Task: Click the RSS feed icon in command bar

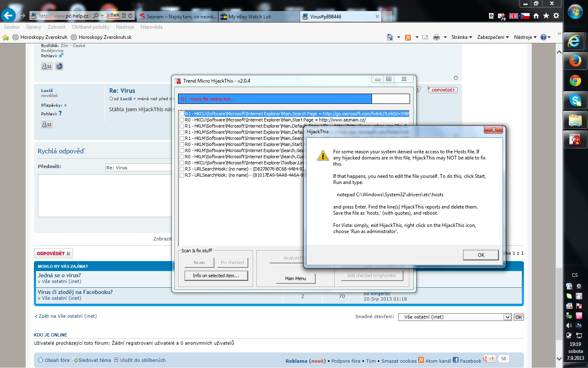Action: (x=408, y=37)
